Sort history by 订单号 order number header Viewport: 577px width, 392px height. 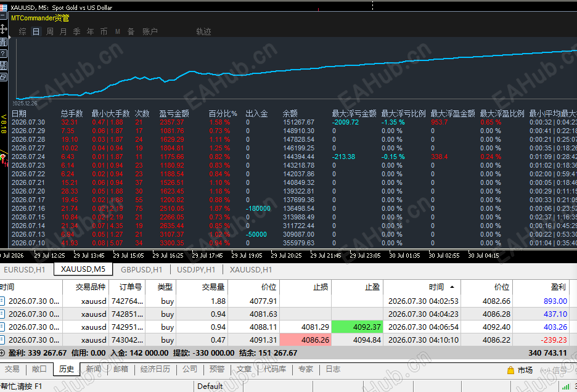pyautogui.click(x=128, y=287)
